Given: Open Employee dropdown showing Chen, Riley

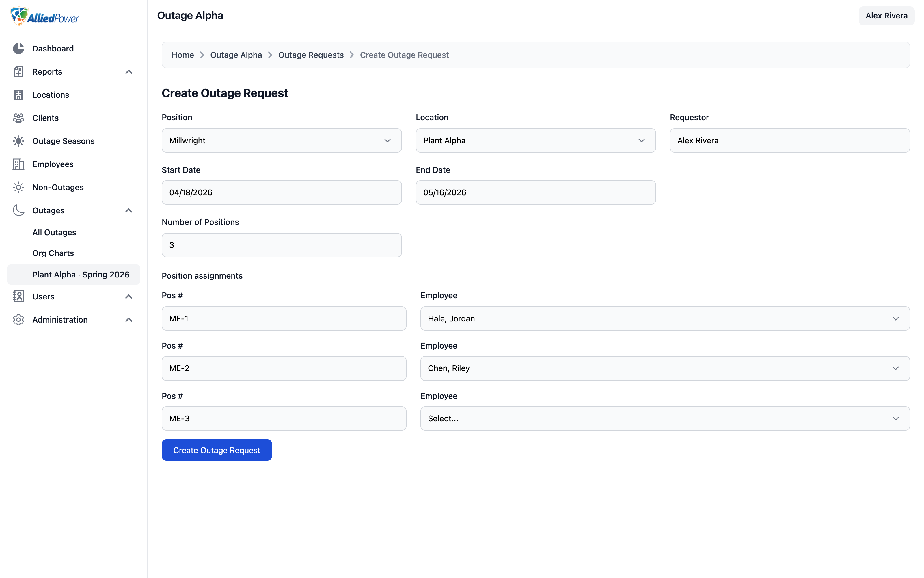Looking at the screenshot, I should (x=665, y=368).
